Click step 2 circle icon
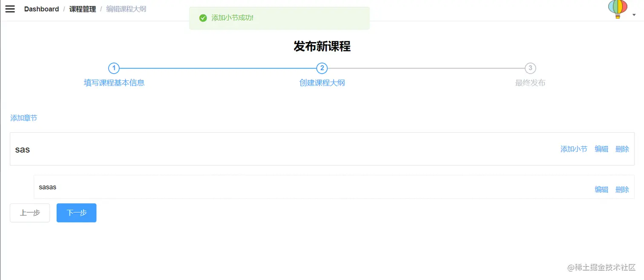The height and width of the screenshot is (280, 644). click(322, 68)
